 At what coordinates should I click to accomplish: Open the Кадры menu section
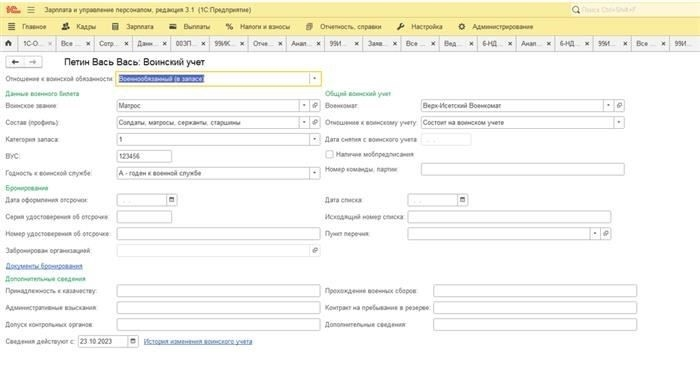click(x=79, y=27)
